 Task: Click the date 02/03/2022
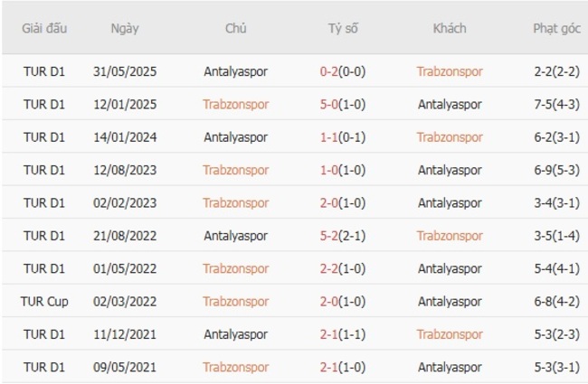coord(125,302)
